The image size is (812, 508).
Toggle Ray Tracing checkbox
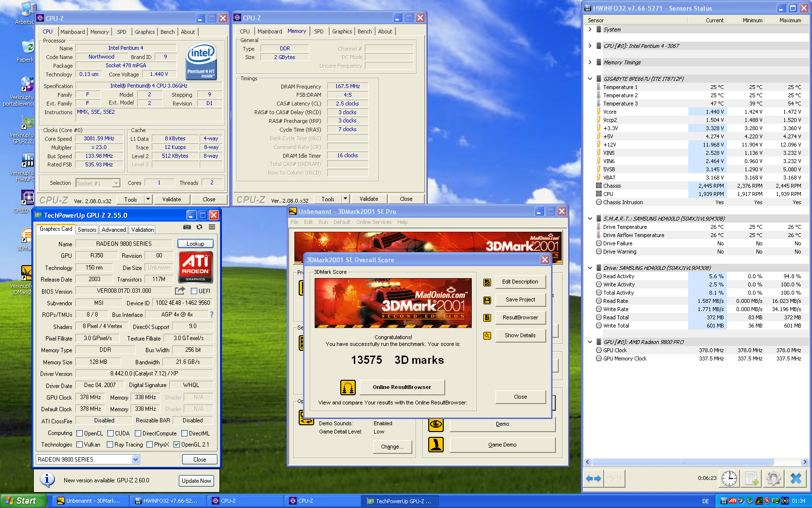(x=110, y=445)
